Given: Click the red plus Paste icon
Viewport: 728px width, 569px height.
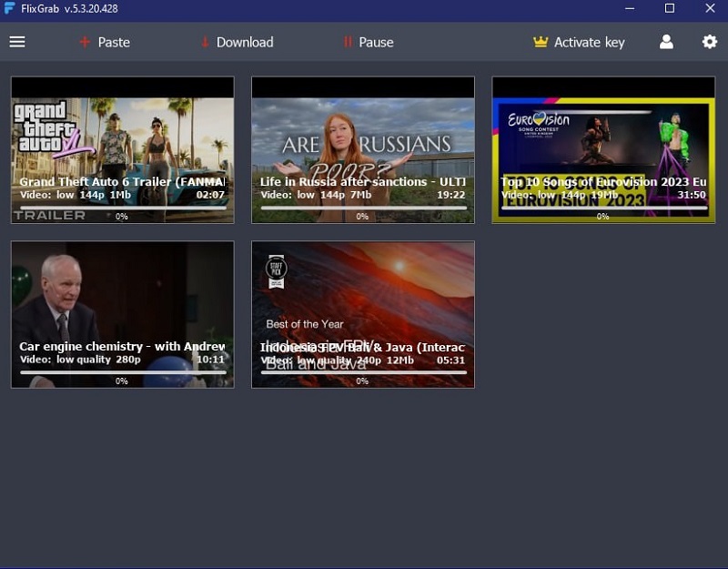Looking at the screenshot, I should 85,42.
